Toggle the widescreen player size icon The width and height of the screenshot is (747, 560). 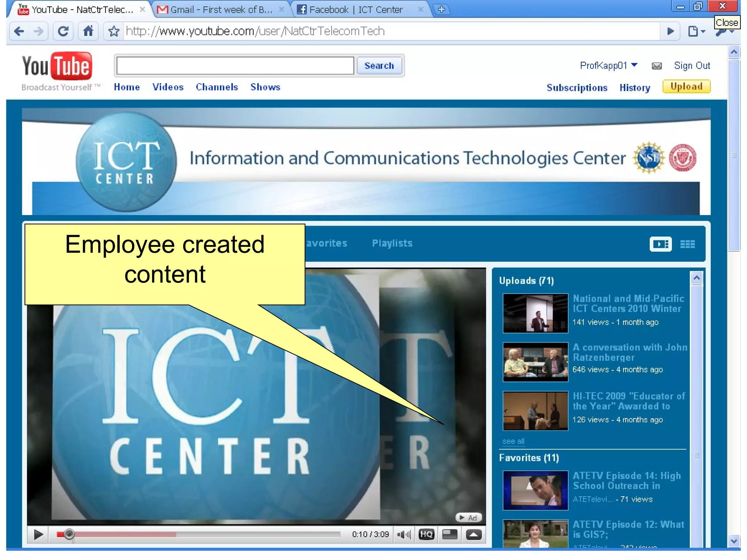[x=450, y=535]
